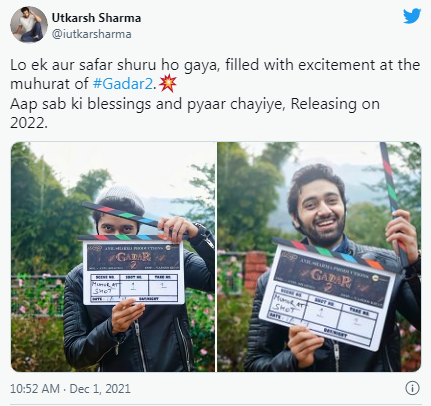The image size is (431, 406).
Task: Click the grey beanie in left photo
Action: tap(121, 196)
